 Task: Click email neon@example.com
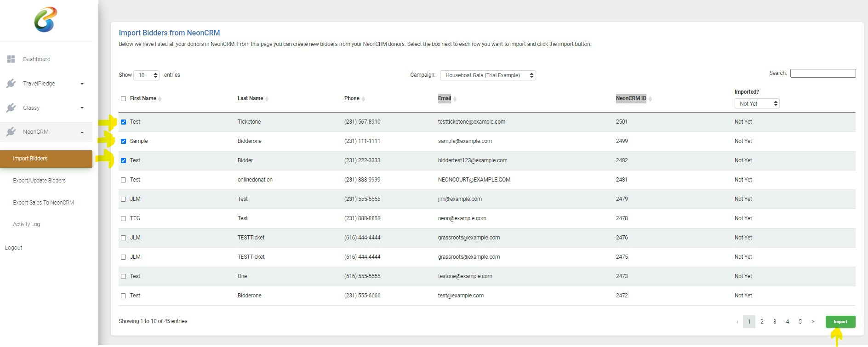[462, 218]
